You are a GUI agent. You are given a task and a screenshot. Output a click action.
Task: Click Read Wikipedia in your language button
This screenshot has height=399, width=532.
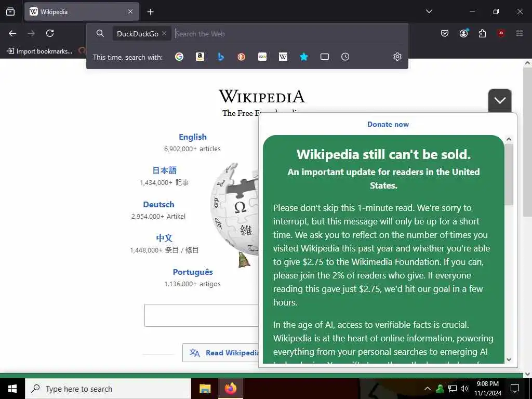(220, 353)
